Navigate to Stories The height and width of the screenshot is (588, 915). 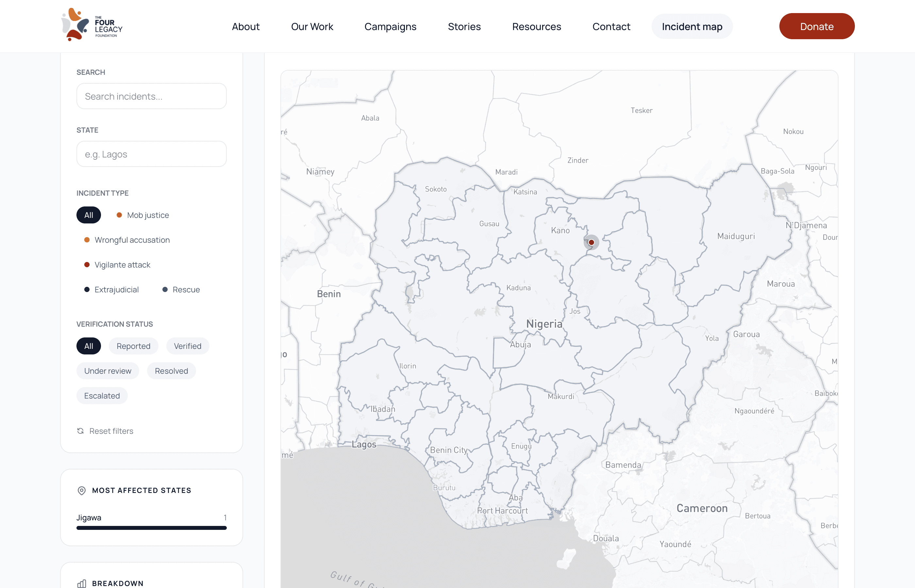464,26
